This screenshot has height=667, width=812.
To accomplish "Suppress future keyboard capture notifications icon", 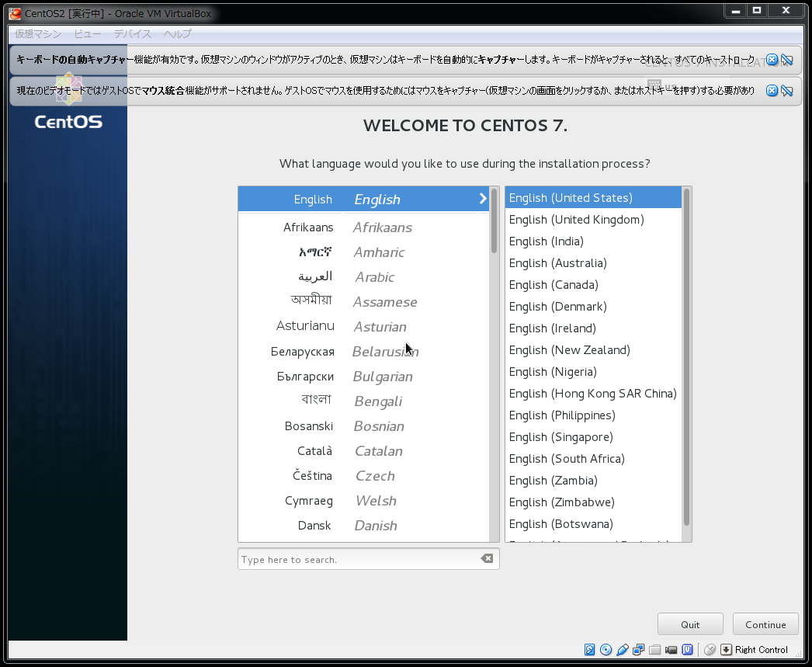I will 787,60.
